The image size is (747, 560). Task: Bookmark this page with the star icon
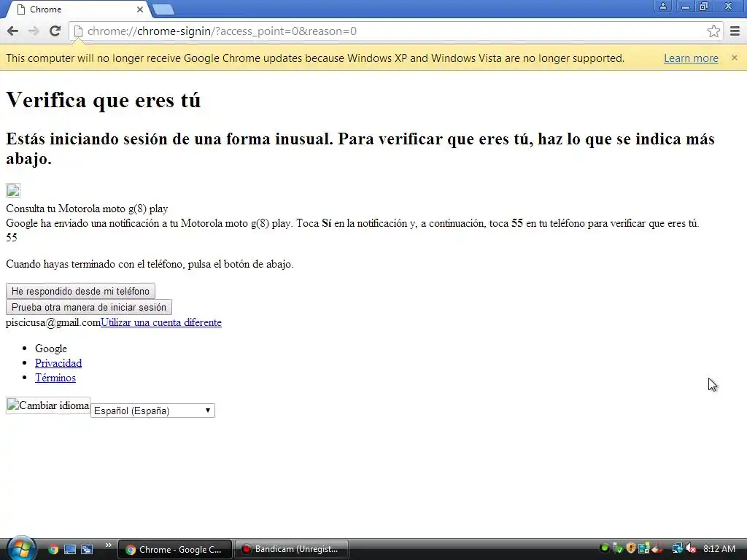pos(713,31)
